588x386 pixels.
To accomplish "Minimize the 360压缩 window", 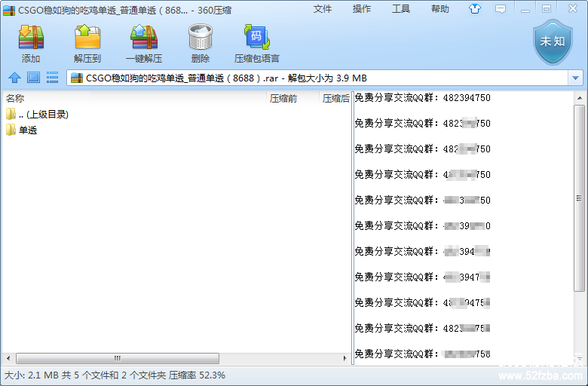I will (x=525, y=9).
